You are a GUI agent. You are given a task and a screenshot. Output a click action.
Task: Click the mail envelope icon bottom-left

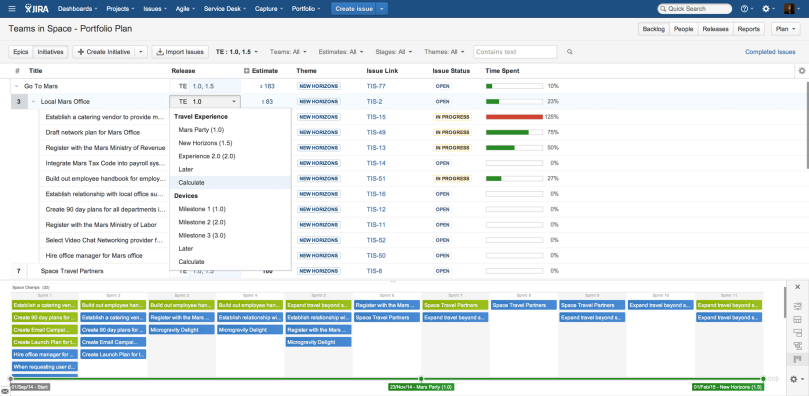click(4, 392)
